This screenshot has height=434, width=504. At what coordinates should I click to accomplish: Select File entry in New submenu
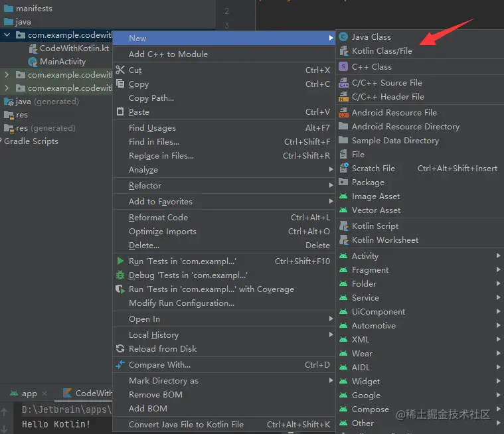(420, 154)
